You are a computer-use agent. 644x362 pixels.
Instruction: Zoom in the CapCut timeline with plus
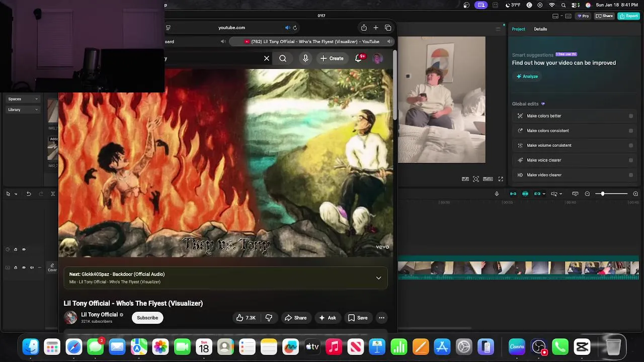point(635,194)
